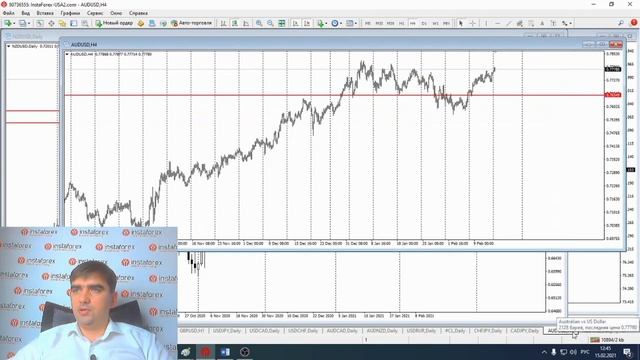Select the H4 timeframe button

click(x=413, y=23)
